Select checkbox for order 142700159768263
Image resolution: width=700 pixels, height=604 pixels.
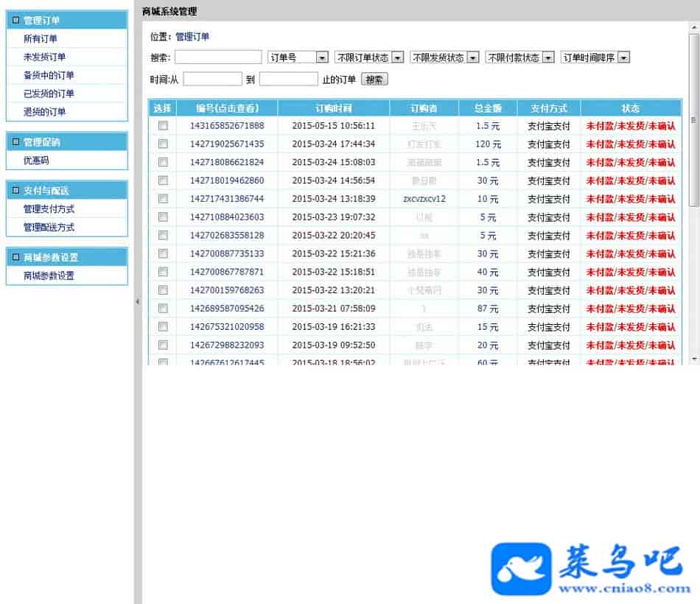tap(163, 290)
